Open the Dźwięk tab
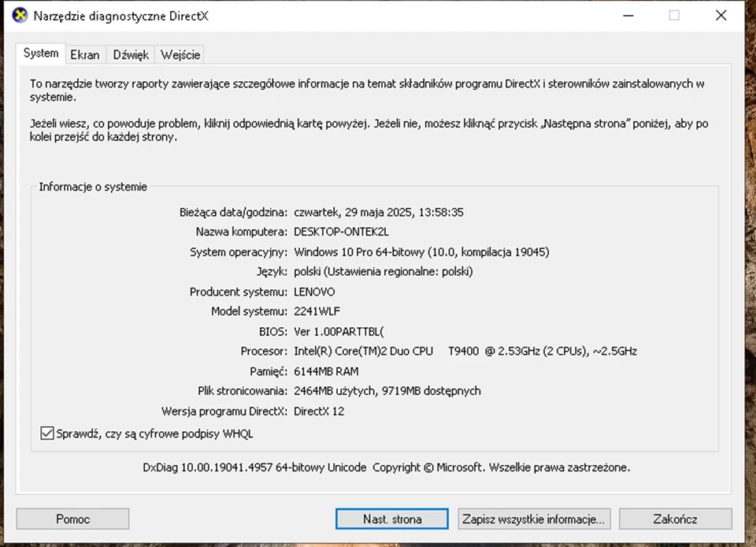 click(131, 54)
